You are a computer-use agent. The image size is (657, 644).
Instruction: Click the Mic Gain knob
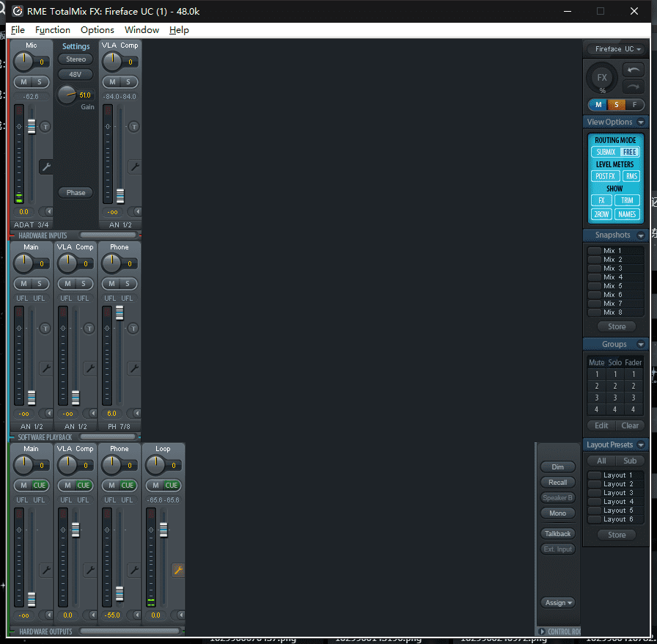point(67,95)
